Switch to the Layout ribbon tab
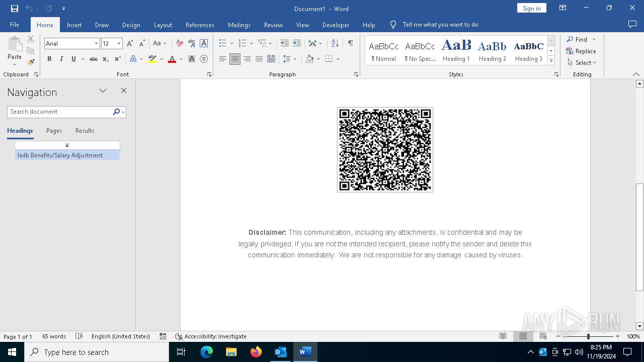This screenshot has width=644, height=362. click(x=163, y=25)
